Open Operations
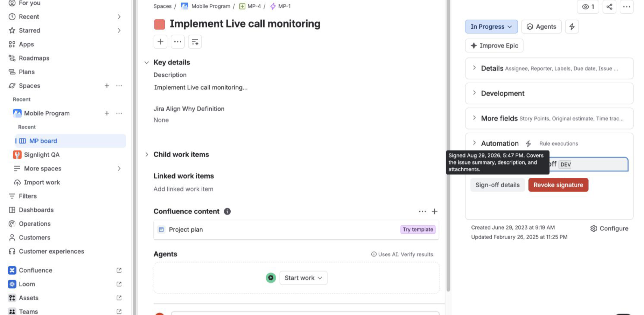Viewport: 644px width, 315px height. [35, 224]
